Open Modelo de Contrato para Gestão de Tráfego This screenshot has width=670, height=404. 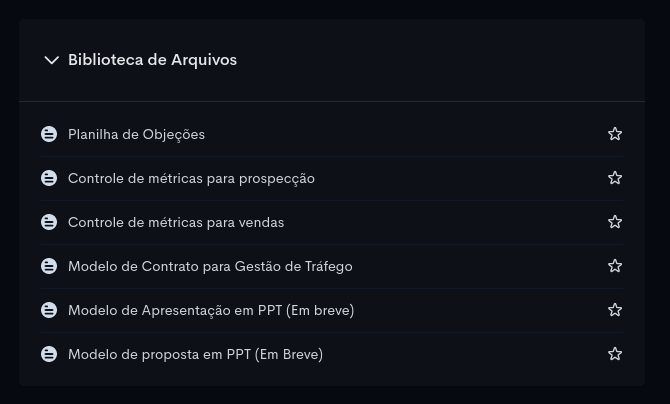[x=210, y=266]
